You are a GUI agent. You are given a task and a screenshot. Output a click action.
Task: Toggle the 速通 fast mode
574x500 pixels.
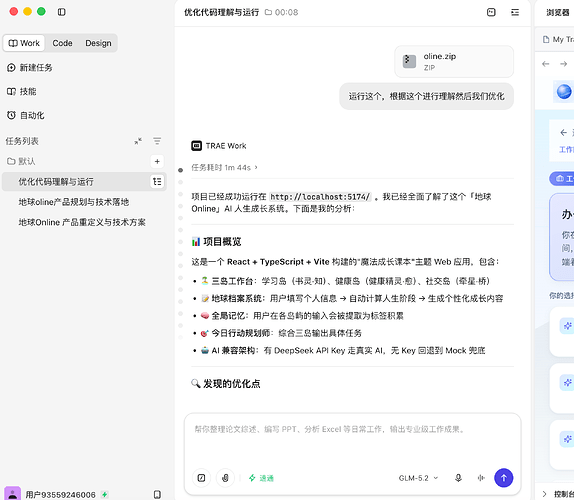[x=261, y=478]
